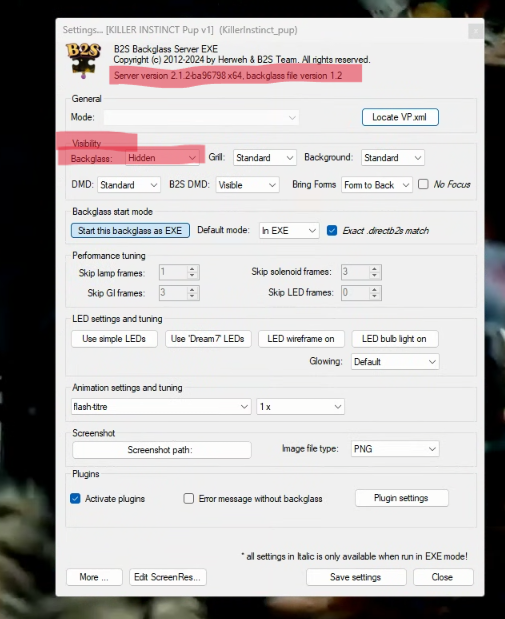Click the Skip GI frames value field

point(173,293)
